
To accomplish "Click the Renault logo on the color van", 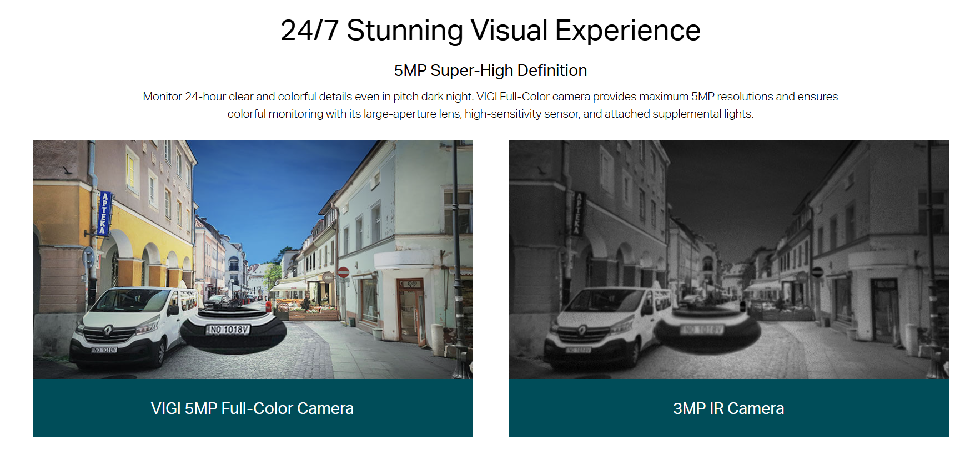I will (x=108, y=330).
